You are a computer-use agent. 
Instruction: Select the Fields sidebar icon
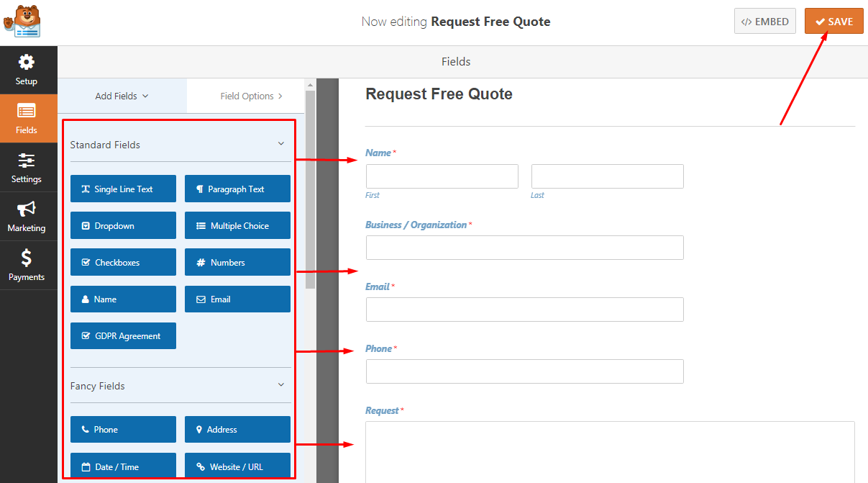click(x=27, y=112)
